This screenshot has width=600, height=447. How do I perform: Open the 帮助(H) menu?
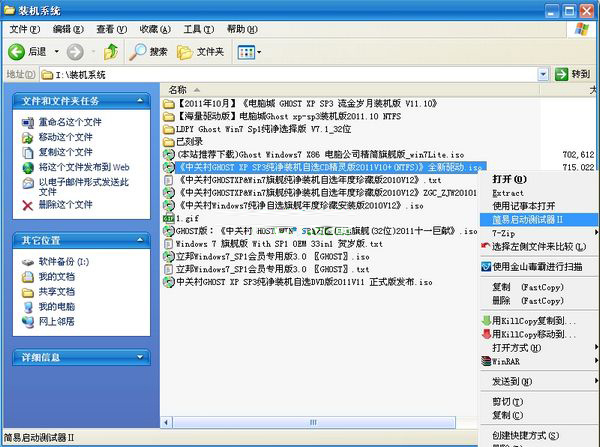pyautogui.click(x=242, y=29)
